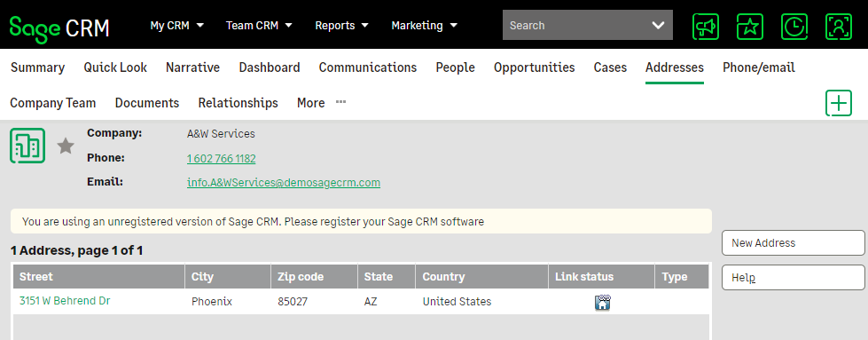The image size is (868, 340).
Task: Click the Sage CRM logo
Action: point(59,28)
